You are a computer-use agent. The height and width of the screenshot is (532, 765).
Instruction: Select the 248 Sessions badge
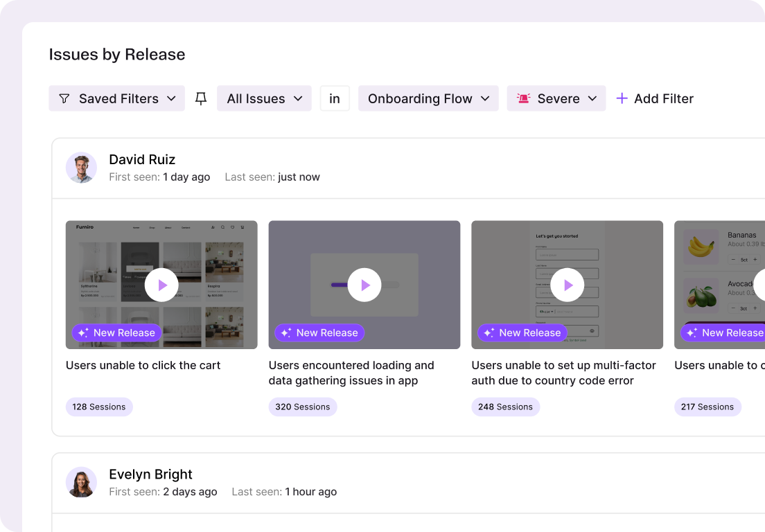[x=505, y=407]
